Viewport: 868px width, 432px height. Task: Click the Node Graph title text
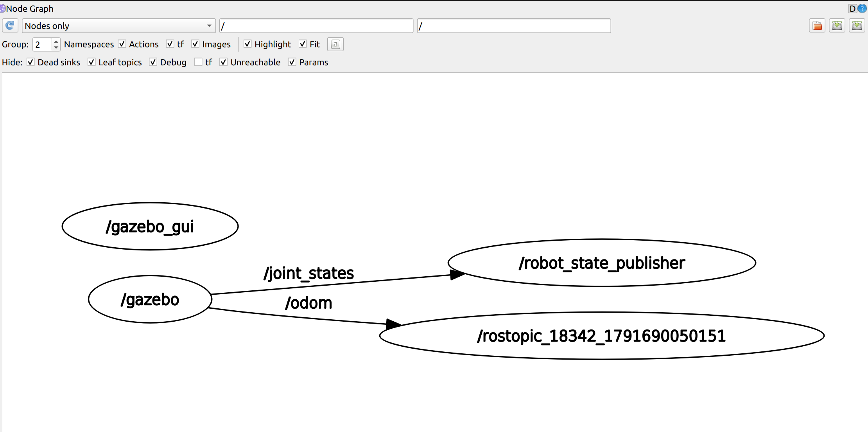point(30,9)
